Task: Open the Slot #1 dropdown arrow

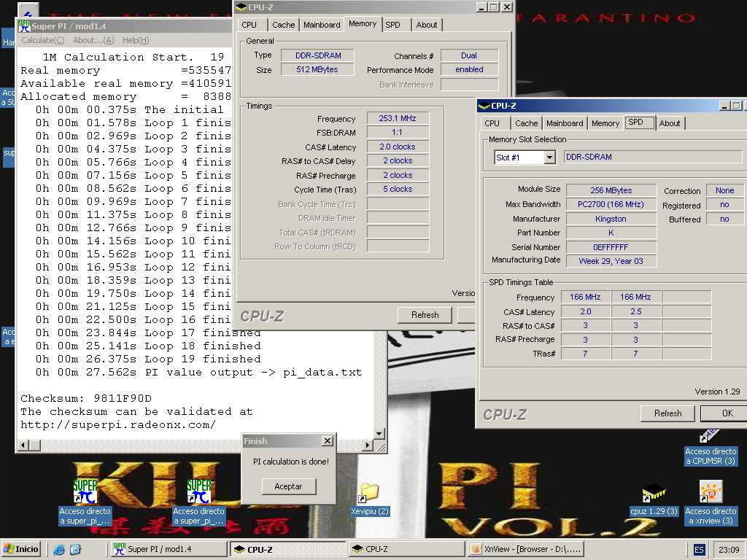Action: pos(549,157)
